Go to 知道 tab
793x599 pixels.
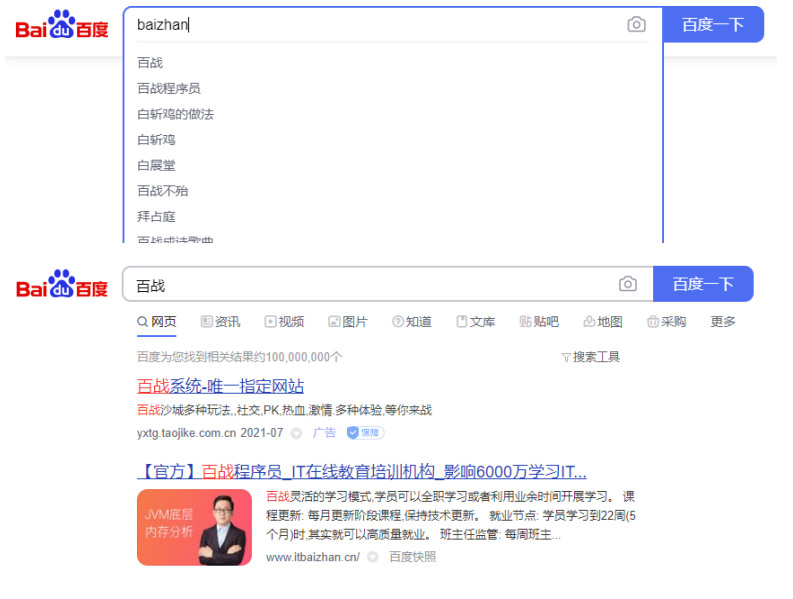pos(412,322)
